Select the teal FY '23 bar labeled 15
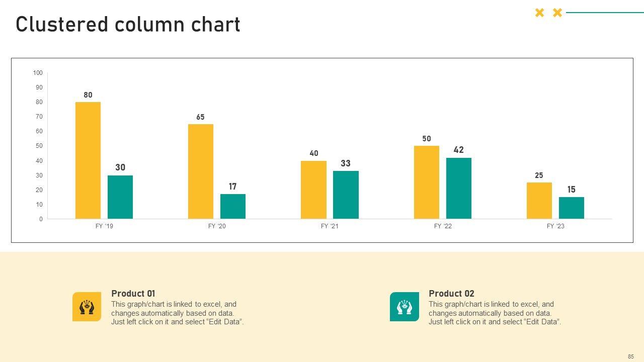 point(572,208)
